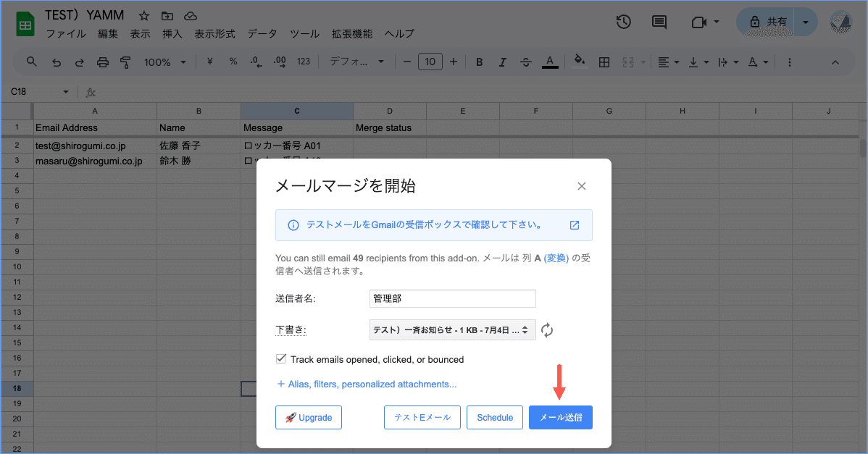Open the 挿入 menu

[172, 34]
